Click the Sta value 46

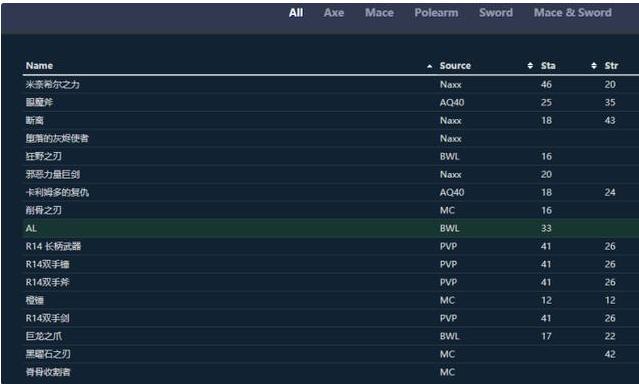click(x=546, y=84)
